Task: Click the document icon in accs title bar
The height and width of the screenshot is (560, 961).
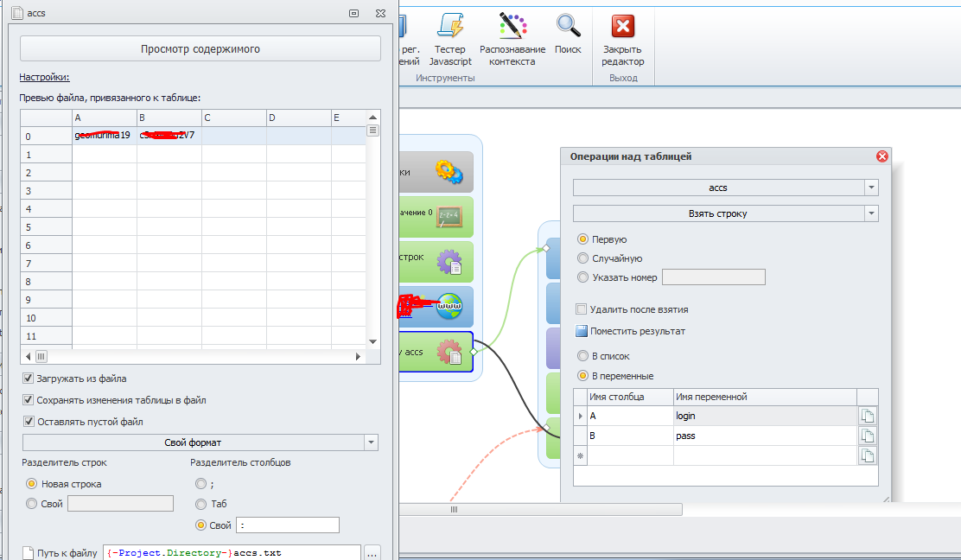Action: coord(17,13)
